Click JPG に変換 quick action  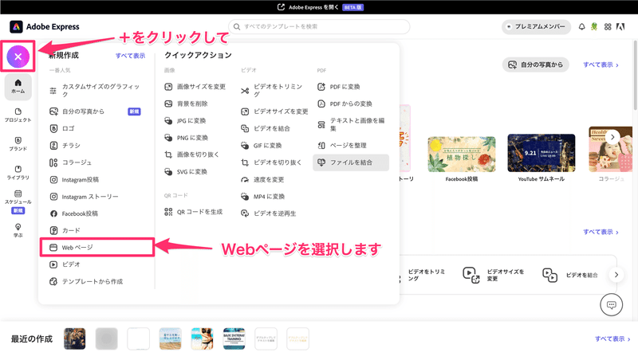pos(185,120)
